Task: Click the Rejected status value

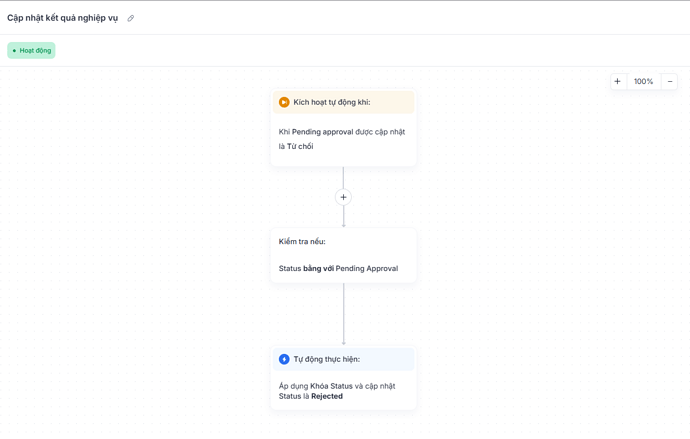Action: (327, 396)
